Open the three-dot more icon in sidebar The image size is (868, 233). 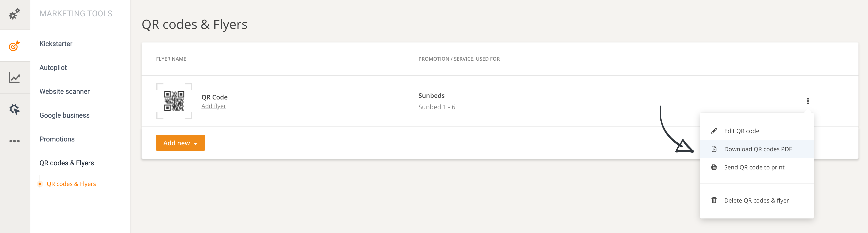pos(15,141)
